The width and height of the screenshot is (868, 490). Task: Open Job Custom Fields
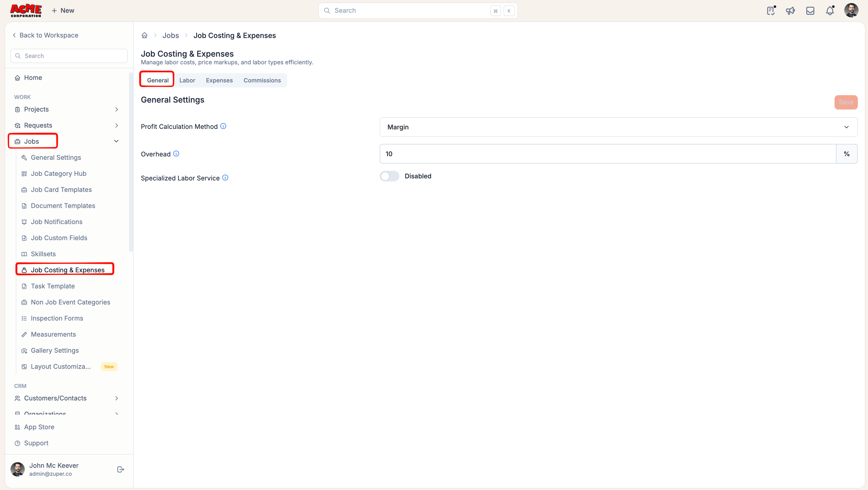59,238
